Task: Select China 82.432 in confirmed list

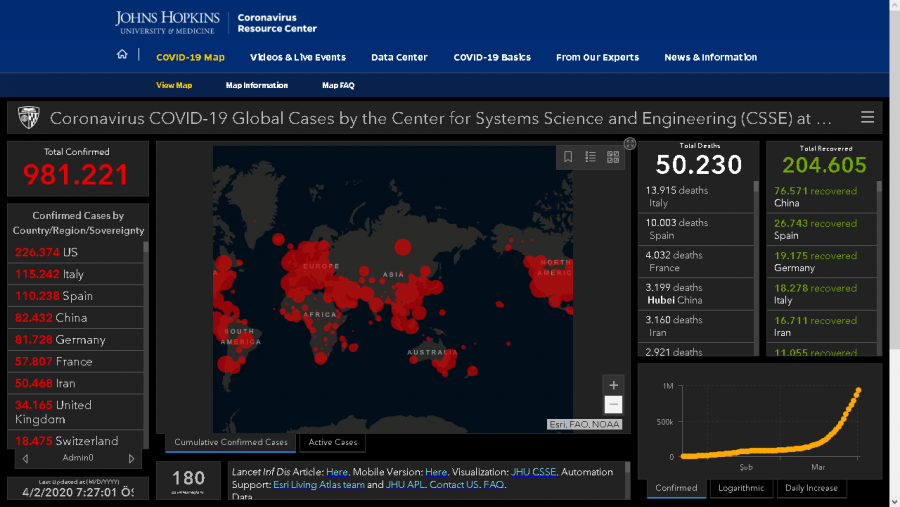Action: tap(75, 318)
